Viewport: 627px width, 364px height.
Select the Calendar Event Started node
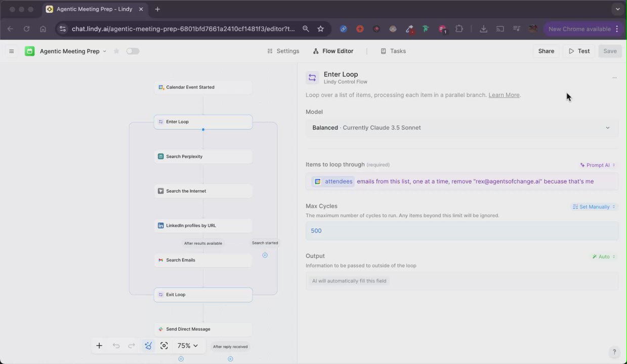pos(203,87)
